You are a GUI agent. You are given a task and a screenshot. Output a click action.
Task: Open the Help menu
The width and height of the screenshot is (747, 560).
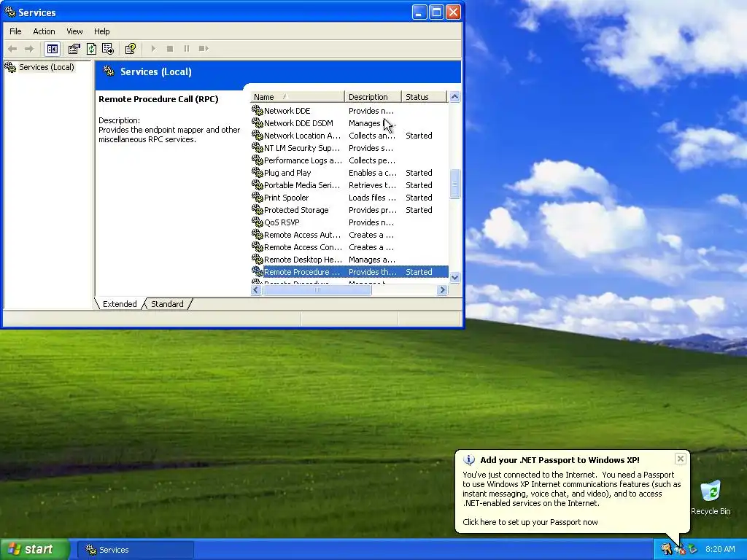coord(101,31)
